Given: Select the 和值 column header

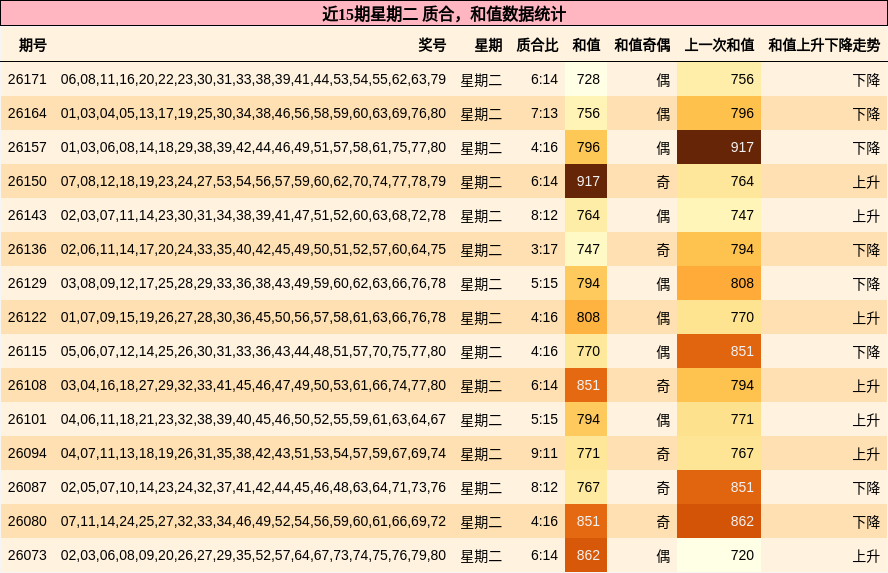Looking at the screenshot, I should pos(586,45).
